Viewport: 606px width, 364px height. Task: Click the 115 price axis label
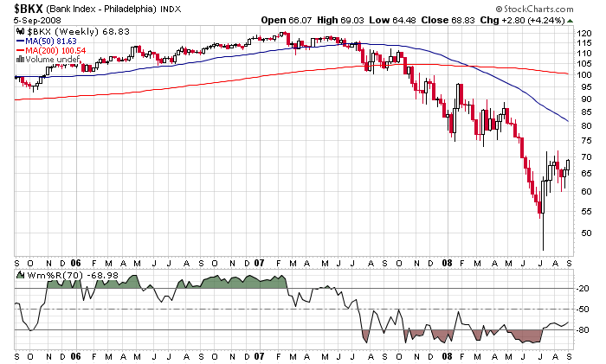584,43
